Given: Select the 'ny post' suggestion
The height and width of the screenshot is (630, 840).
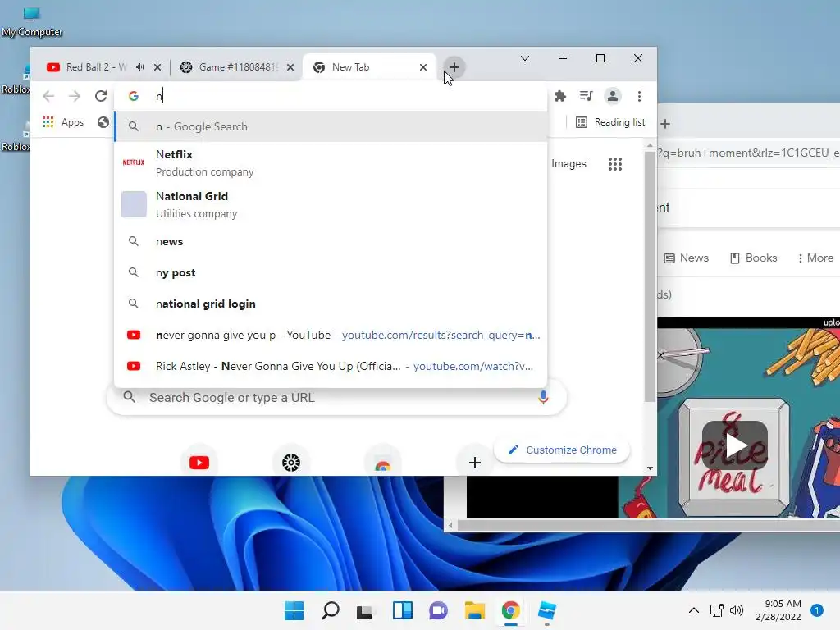Looking at the screenshot, I should [331, 272].
